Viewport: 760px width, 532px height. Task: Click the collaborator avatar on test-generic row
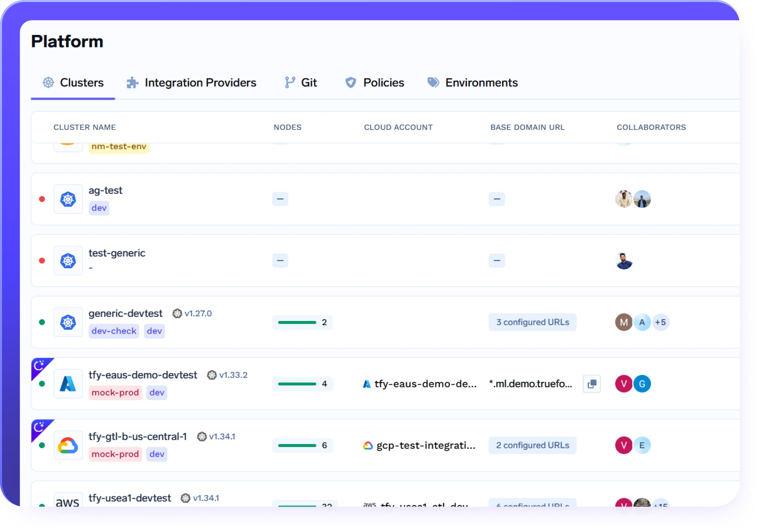click(x=624, y=261)
